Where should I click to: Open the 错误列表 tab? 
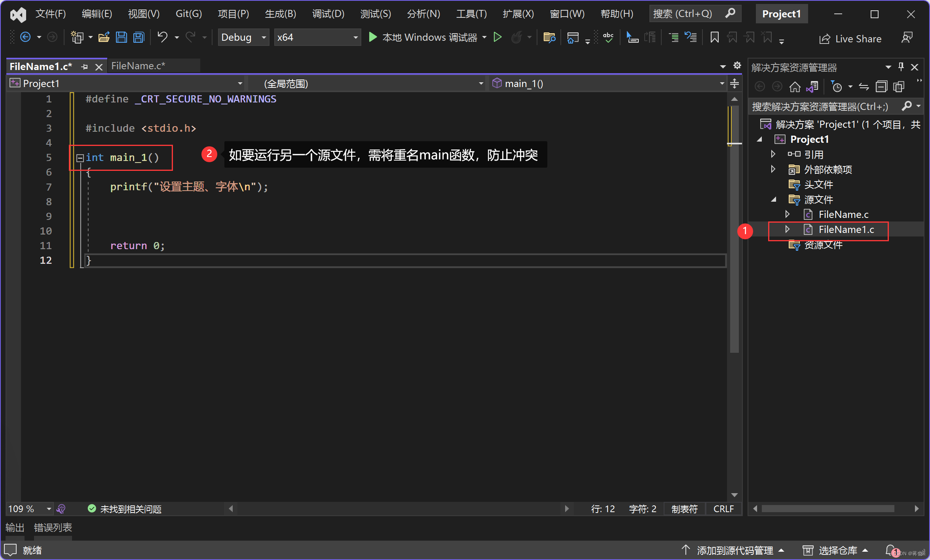click(x=53, y=528)
